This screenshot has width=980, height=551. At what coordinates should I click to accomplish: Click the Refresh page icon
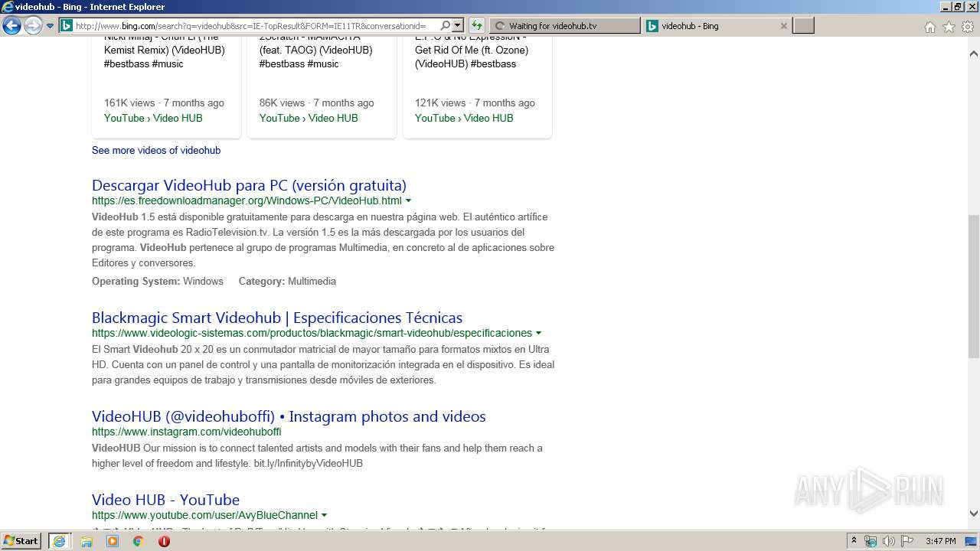point(476,26)
